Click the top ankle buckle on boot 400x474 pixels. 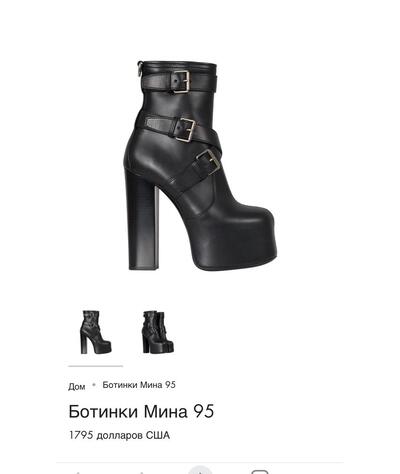point(180,82)
